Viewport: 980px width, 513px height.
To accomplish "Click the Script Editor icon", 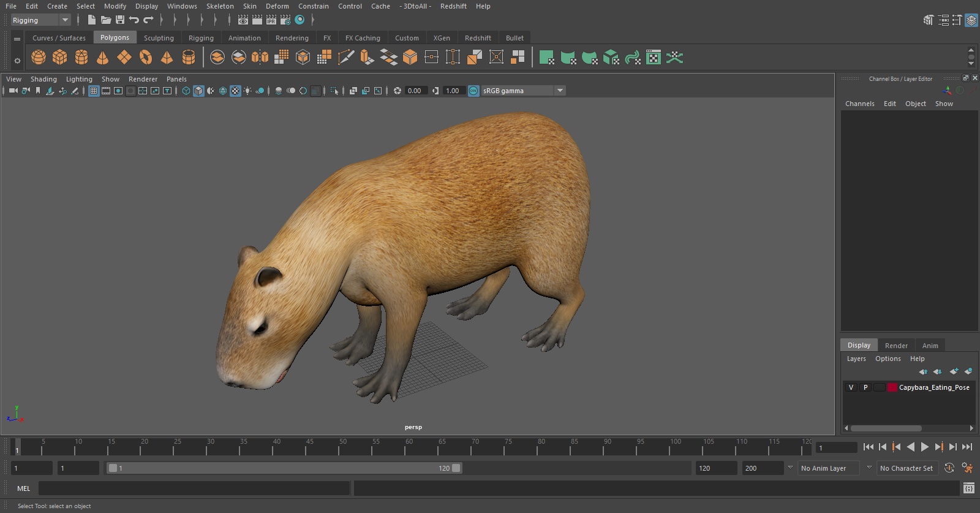I will click(x=969, y=488).
